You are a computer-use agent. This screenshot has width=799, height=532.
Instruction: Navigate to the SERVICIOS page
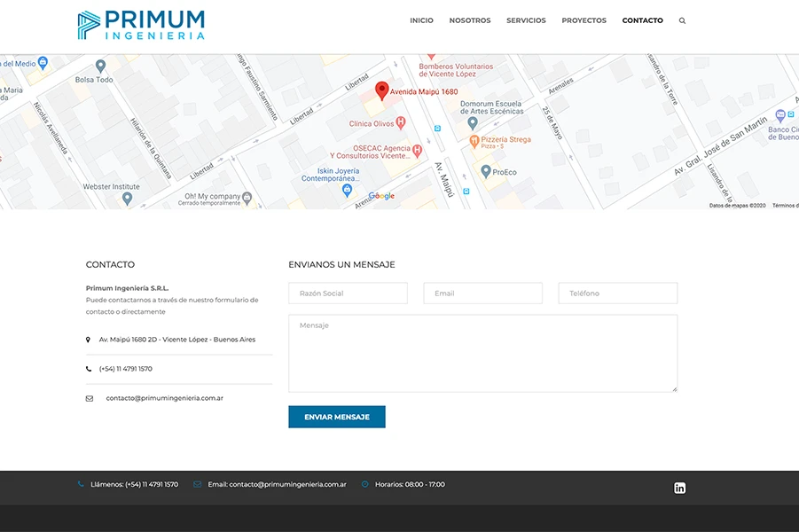click(x=526, y=20)
